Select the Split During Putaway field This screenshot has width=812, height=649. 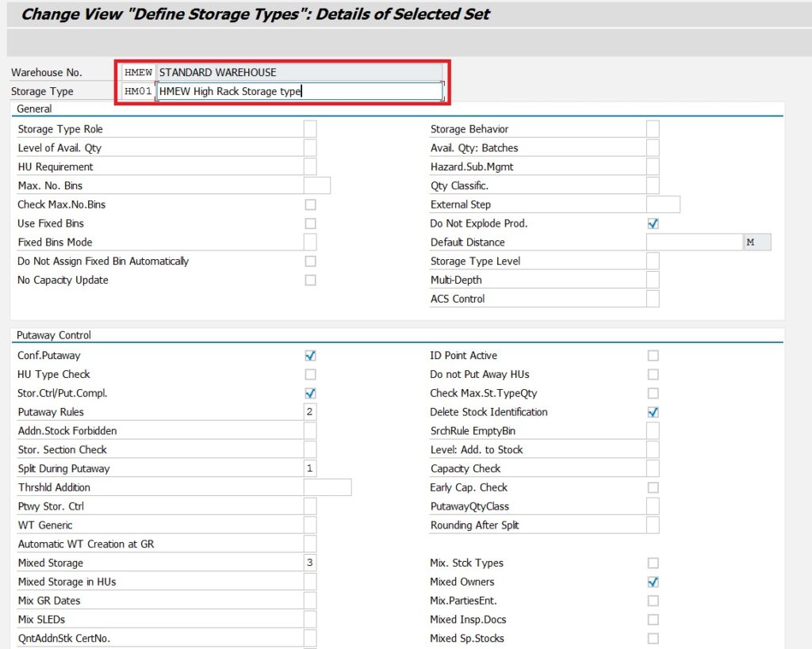tap(310, 468)
